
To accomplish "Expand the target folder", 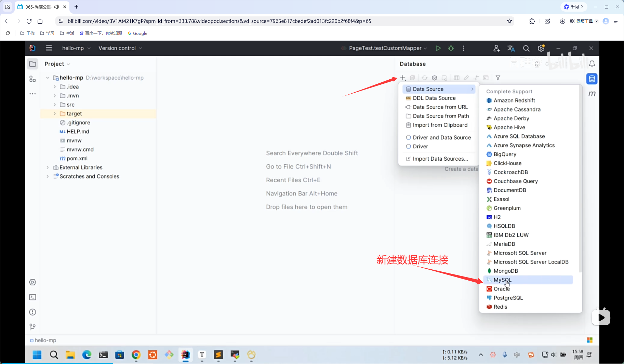I will pos(55,113).
